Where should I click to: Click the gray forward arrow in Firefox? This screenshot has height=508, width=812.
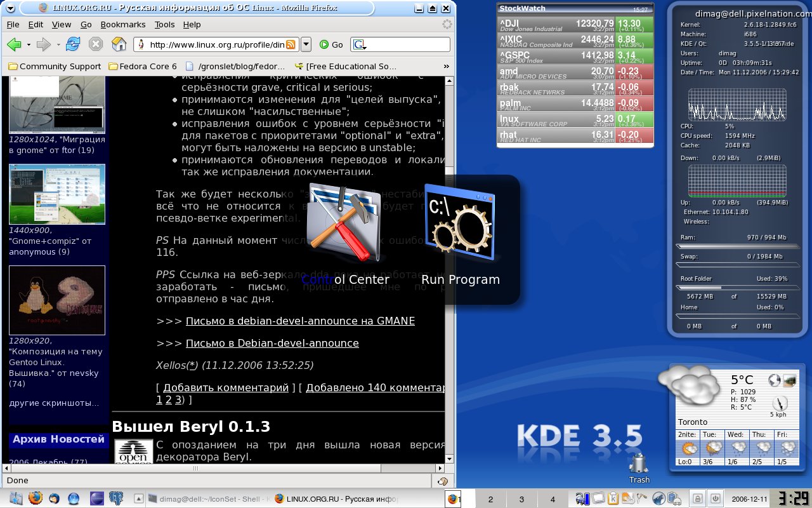[43, 44]
